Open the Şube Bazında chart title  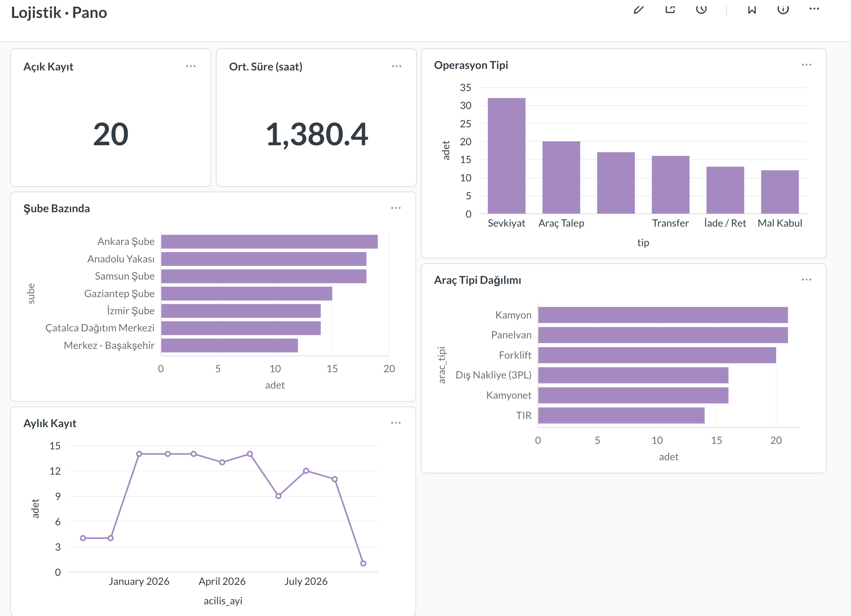[x=56, y=208]
